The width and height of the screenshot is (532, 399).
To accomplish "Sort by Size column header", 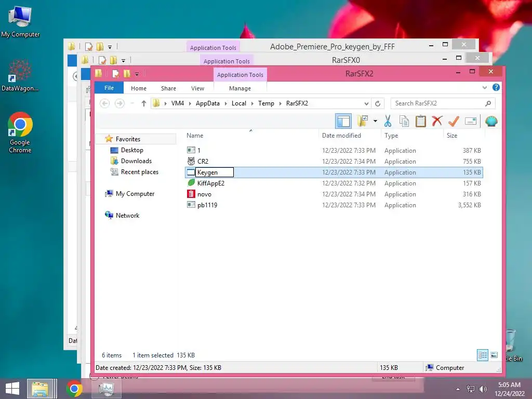I will [x=451, y=136].
